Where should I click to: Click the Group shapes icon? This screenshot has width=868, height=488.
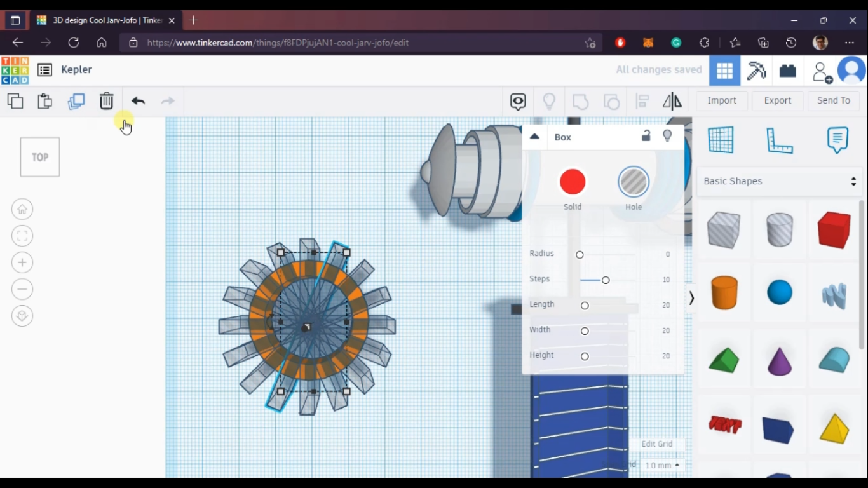tap(580, 102)
